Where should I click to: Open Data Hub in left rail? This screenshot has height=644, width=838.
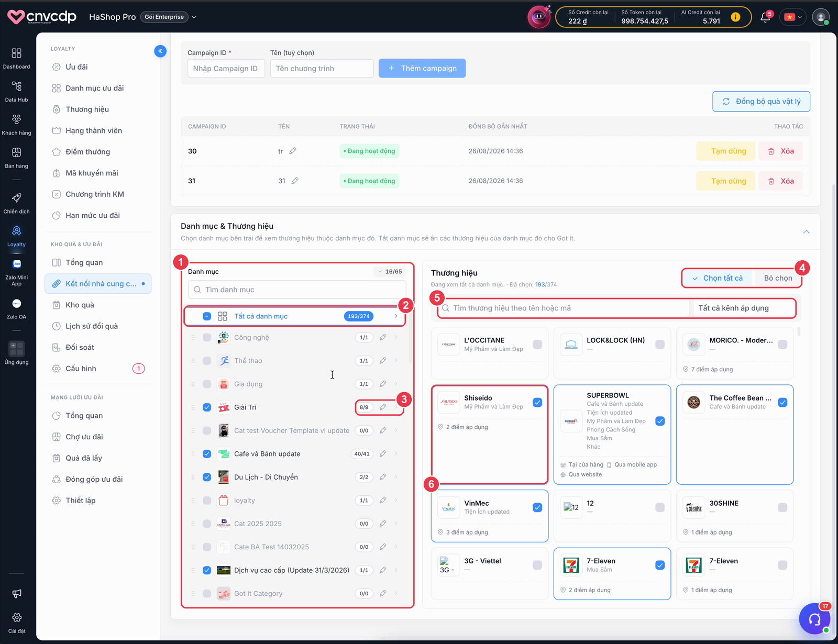point(16,86)
